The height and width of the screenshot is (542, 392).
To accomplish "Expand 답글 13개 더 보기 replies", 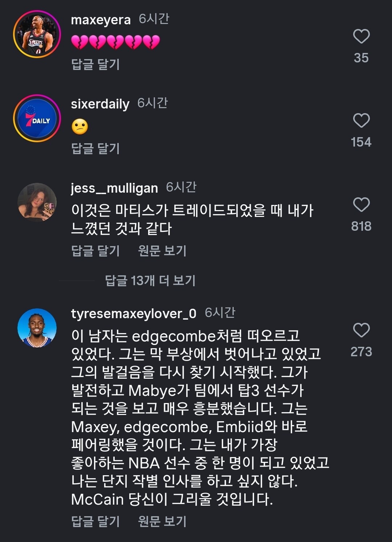I will tap(150, 280).
